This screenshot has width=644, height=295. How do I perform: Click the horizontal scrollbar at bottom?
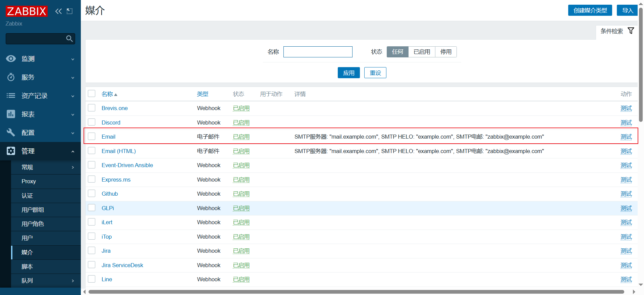[356, 292]
